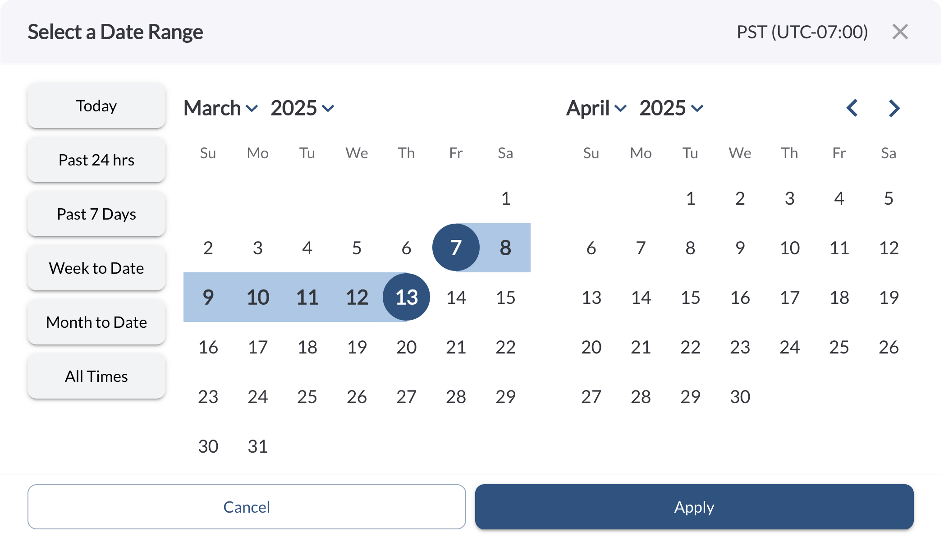944x560 pixels.
Task: Select Week to Date range
Action: pos(96,268)
